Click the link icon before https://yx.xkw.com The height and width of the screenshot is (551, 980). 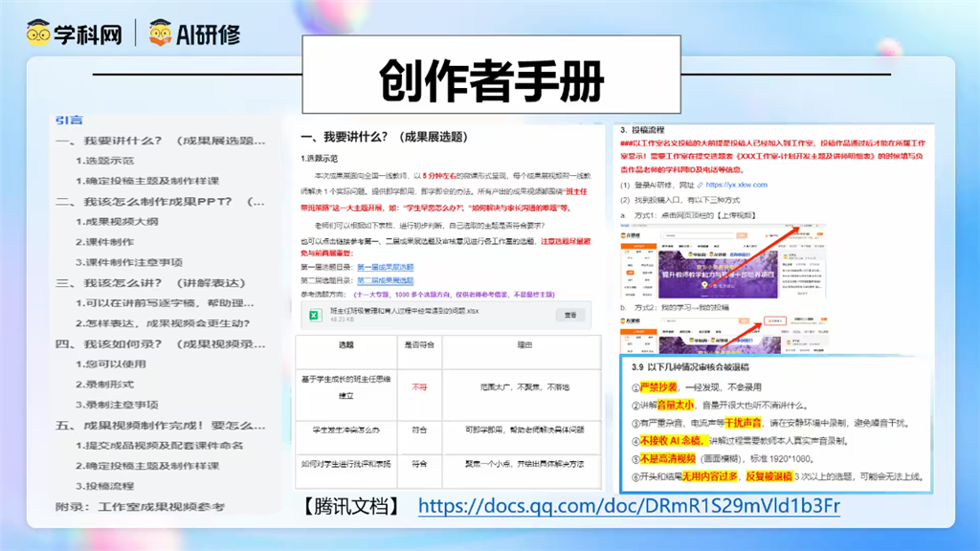pyautogui.click(x=700, y=185)
